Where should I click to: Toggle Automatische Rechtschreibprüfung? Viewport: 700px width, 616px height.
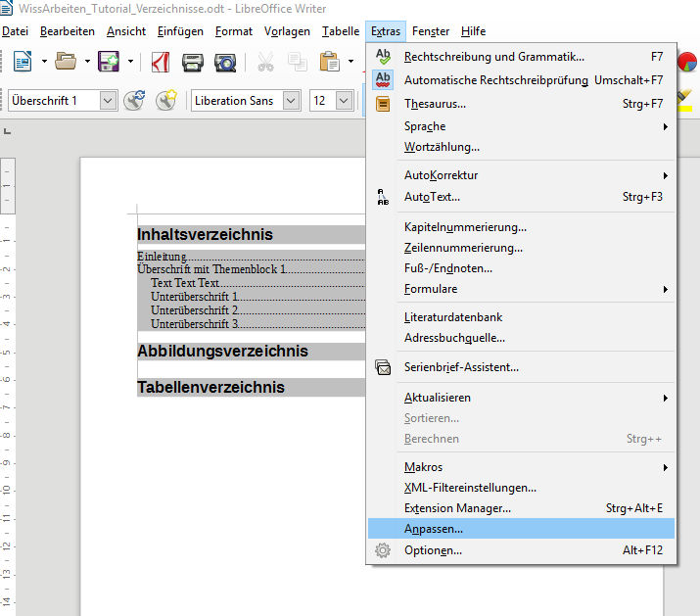[x=521, y=80]
